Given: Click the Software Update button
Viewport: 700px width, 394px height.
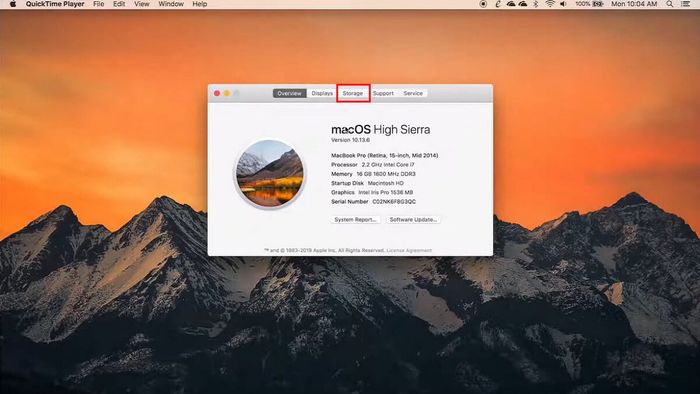Looking at the screenshot, I should point(413,220).
